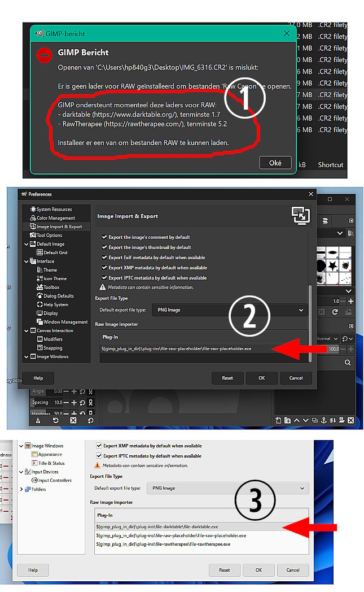Delete layer icon in bottom right corner
Image resolution: width=364 pixels, height=592 pixels.
[351, 420]
